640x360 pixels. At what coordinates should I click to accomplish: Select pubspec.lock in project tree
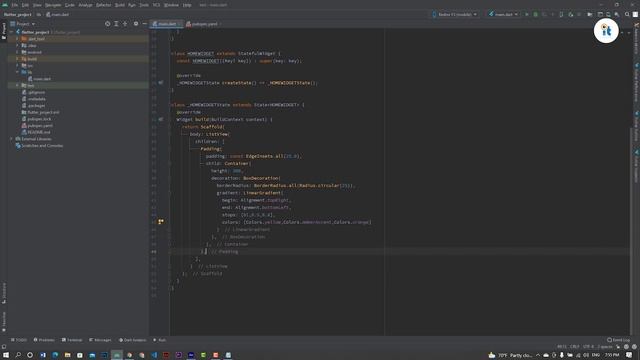pos(36,119)
